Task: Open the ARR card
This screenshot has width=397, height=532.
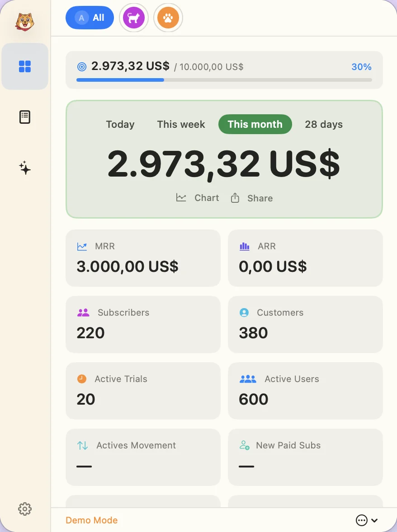Action: click(x=305, y=258)
